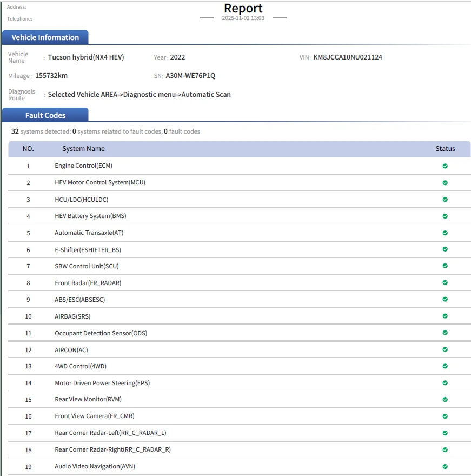Select the Vehicle Information tab header

[45, 37]
